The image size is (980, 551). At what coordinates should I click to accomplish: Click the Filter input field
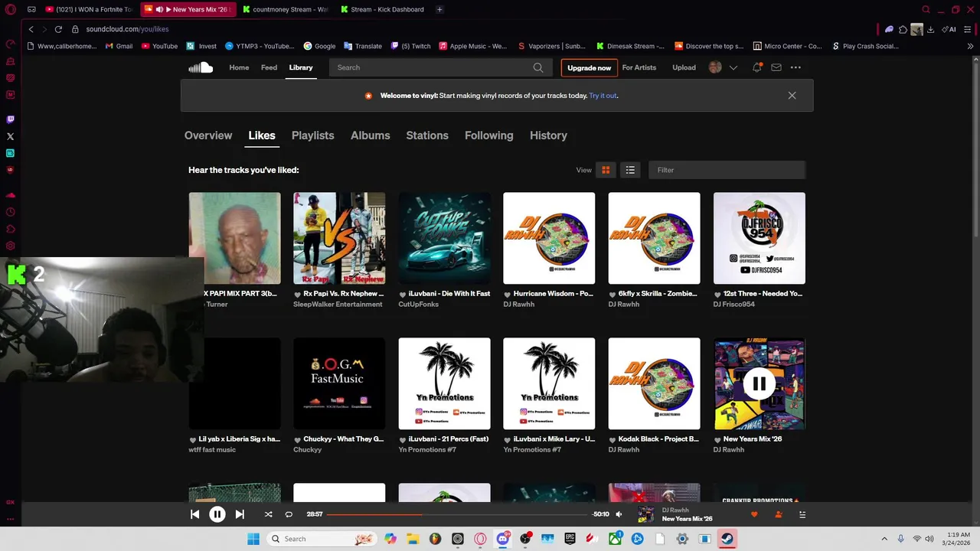coord(727,170)
